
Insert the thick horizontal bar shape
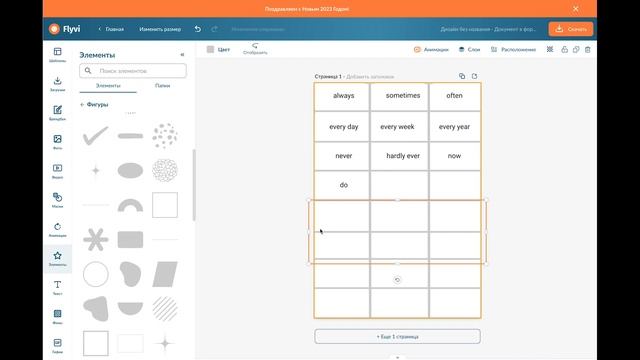point(130,136)
